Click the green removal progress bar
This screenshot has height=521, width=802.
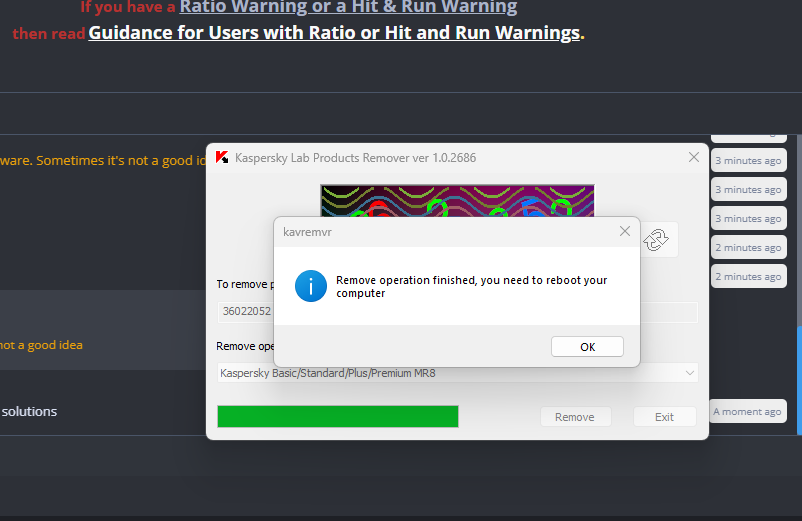(338, 416)
